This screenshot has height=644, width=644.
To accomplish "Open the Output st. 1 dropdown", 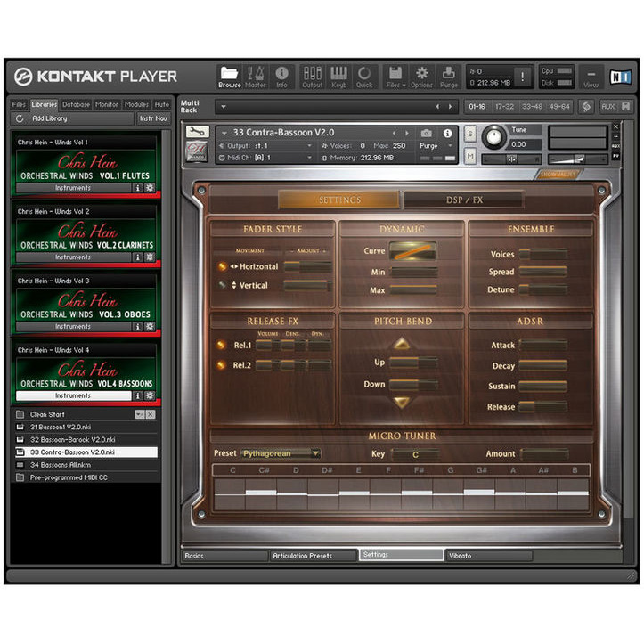I will [265, 146].
